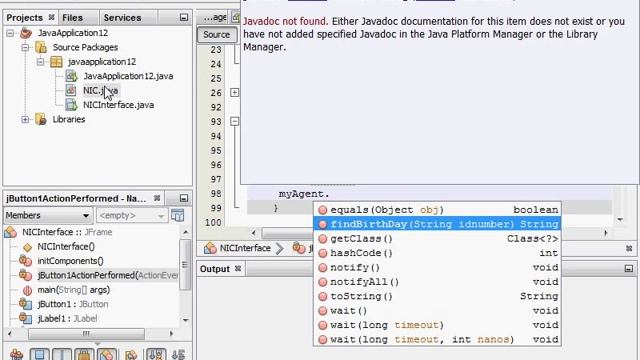Toggle Show Inherited Members filter in Navigator
This screenshot has width=640, height=360.
pos(17,354)
